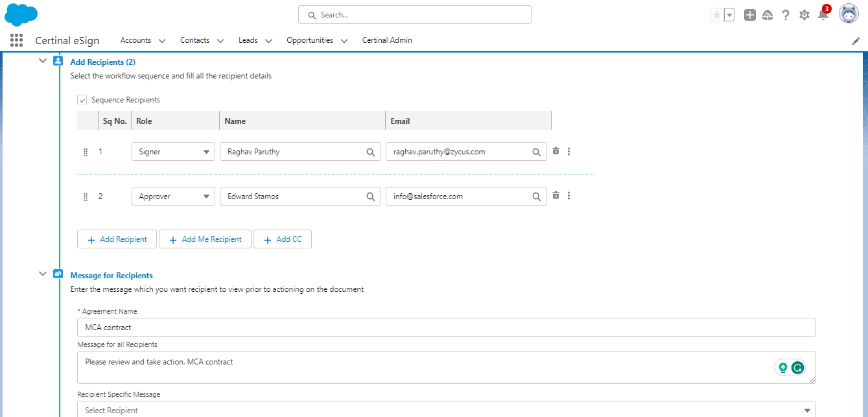868x417 pixels.
Task: Open the user profile avatar
Action: (x=849, y=14)
